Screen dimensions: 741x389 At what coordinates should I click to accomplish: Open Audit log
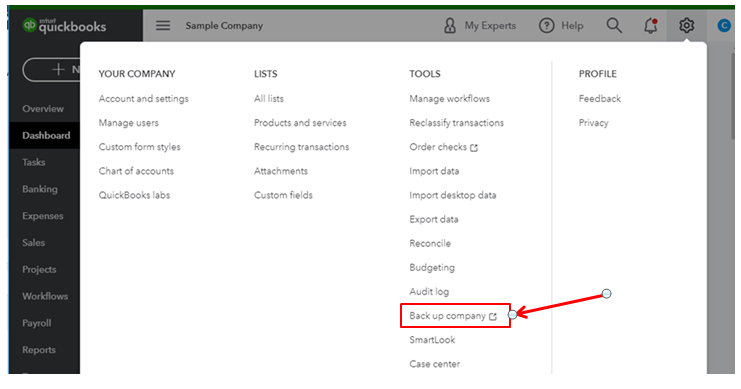[429, 292]
